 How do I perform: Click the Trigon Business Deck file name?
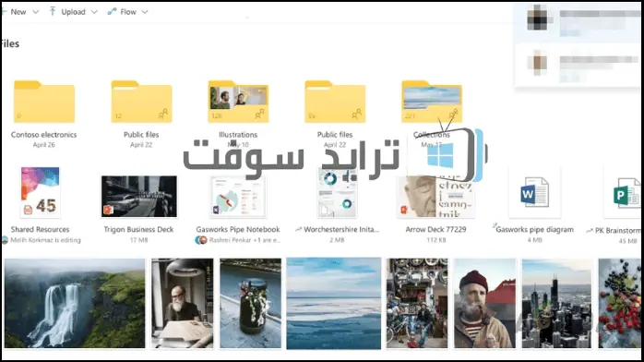(x=138, y=229)
